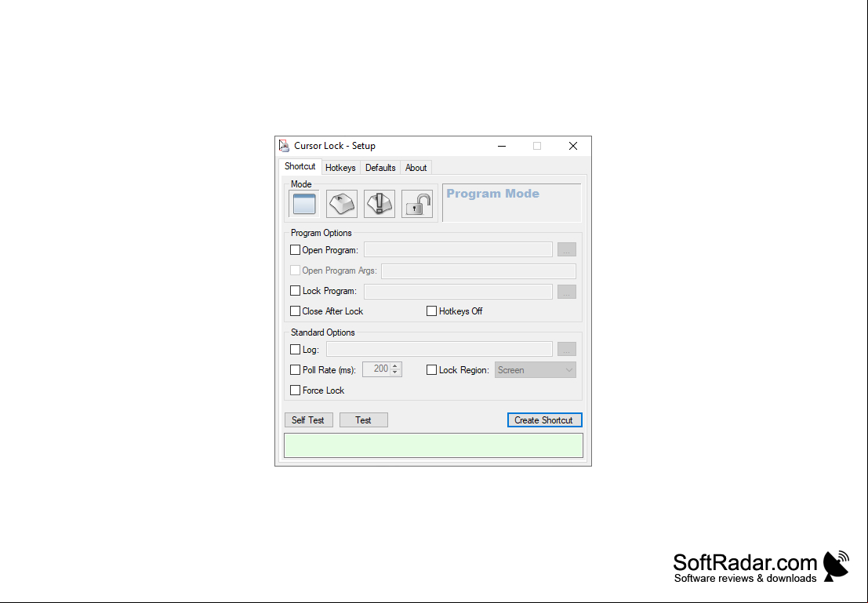Click the Self Test button
The width and height of the screenshot is (868, 603).
308,420
